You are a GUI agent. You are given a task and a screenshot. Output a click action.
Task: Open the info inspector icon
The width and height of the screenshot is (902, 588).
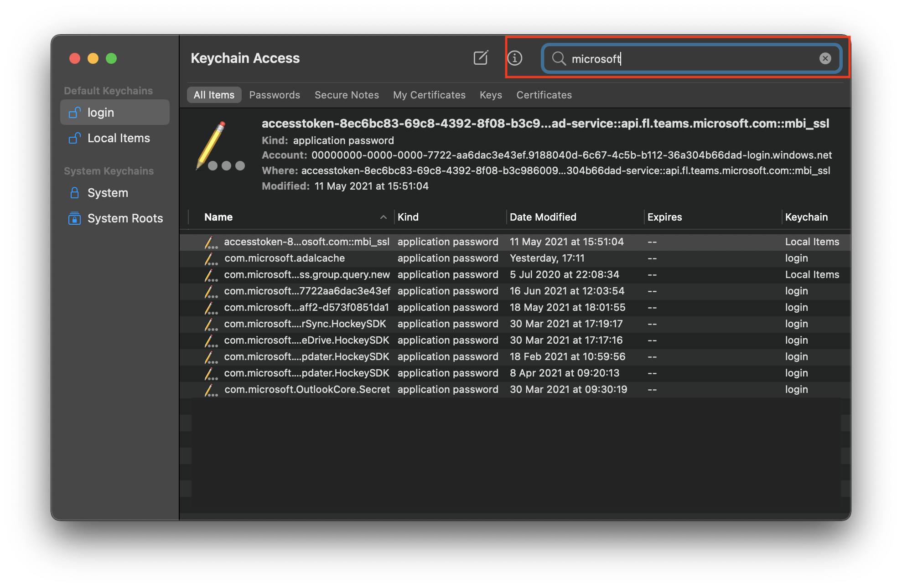click(515, 58)
